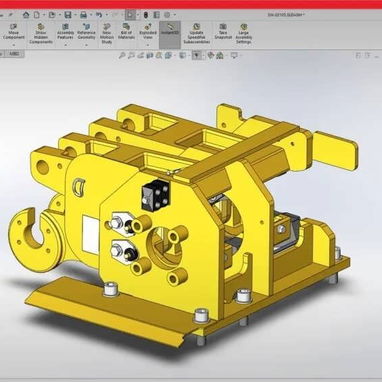382x382 pixels.
Task: Expand the Move Component dropdown arrow
Action: coord(13,45)
